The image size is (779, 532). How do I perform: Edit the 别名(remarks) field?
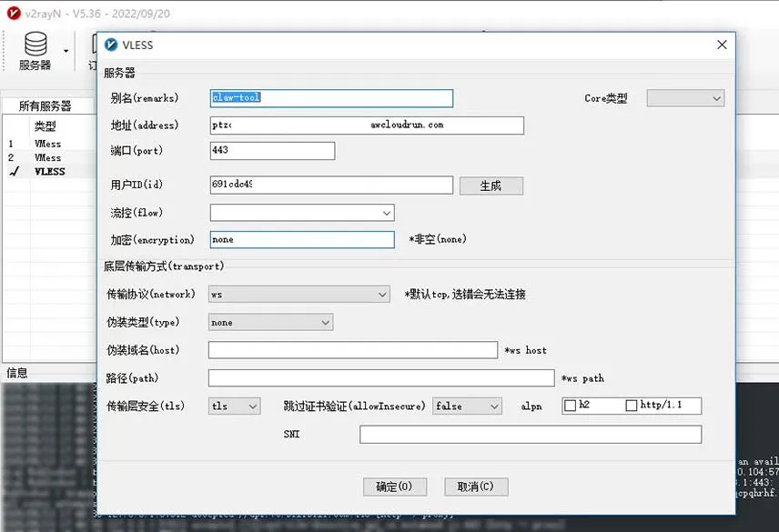(331, 98)
